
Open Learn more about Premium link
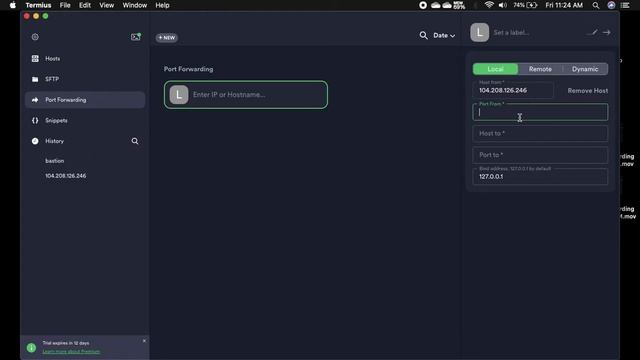point(71,351)
